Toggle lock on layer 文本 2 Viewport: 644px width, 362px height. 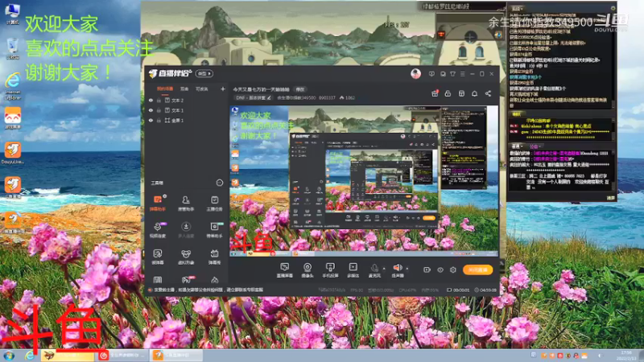click(159, 101)
